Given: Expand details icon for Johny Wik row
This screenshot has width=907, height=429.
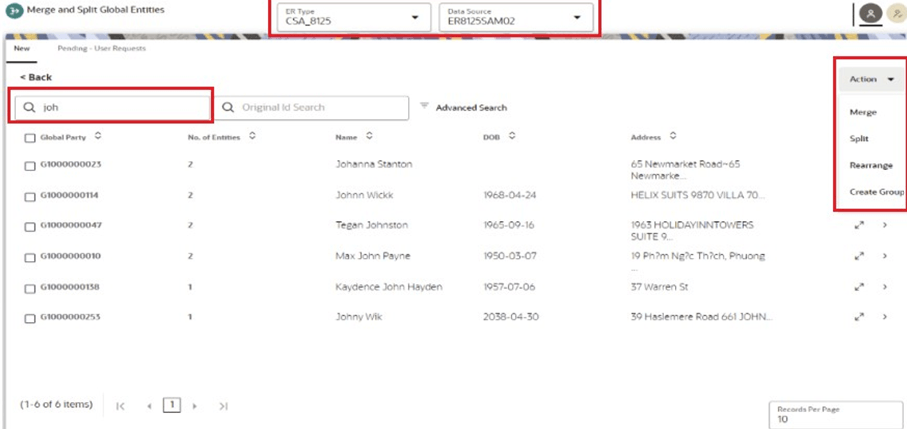Looking at the screenshot, I should (859, 316).
